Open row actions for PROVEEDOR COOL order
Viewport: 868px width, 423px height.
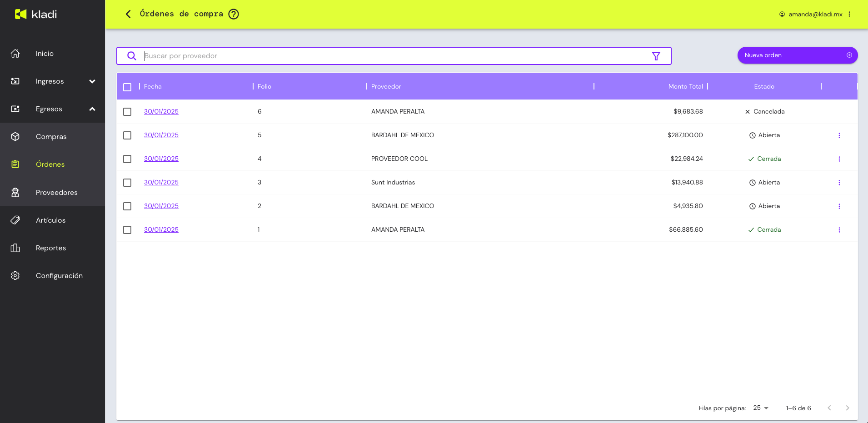(839, 159)
